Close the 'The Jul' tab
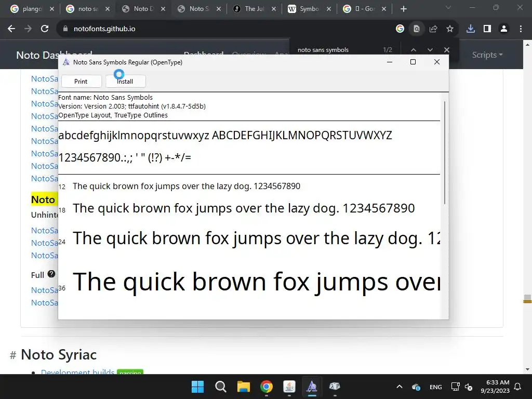 [x=274, y=9]
